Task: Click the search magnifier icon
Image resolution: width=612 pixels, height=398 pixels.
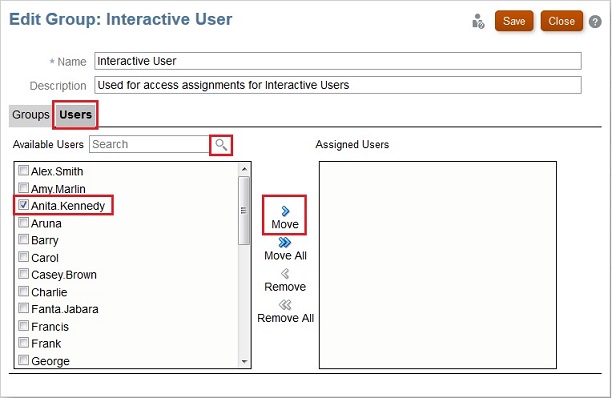Action: point(221,145)
